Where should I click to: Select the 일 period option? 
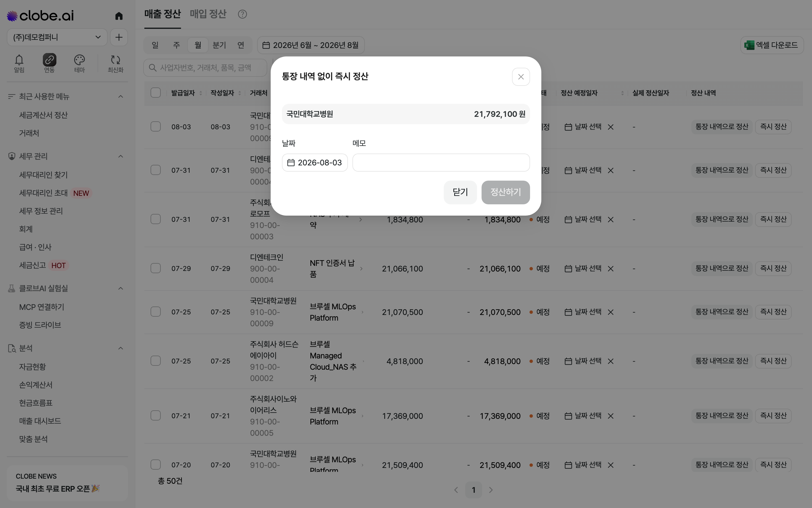click(x=155, y=45)
